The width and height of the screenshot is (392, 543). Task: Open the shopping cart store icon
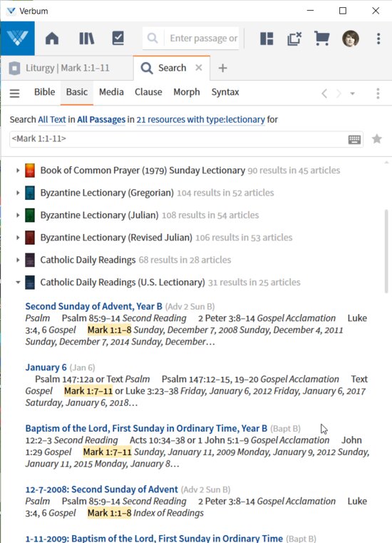coord(321,39)
